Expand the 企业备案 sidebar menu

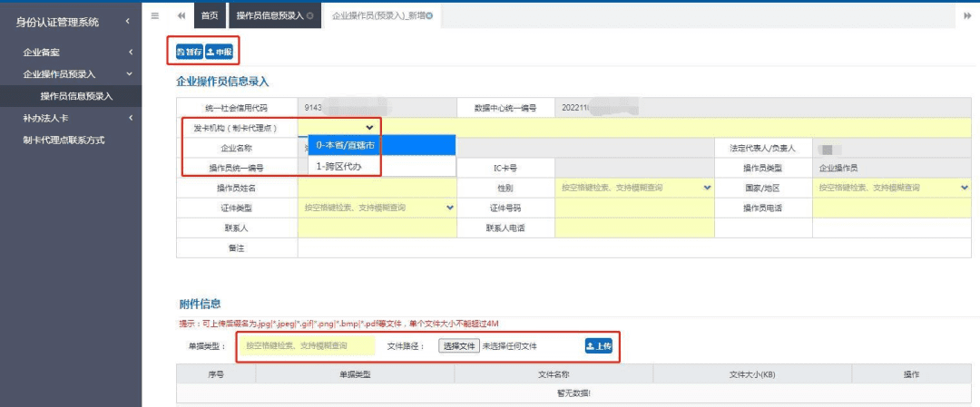pos(71,53)
